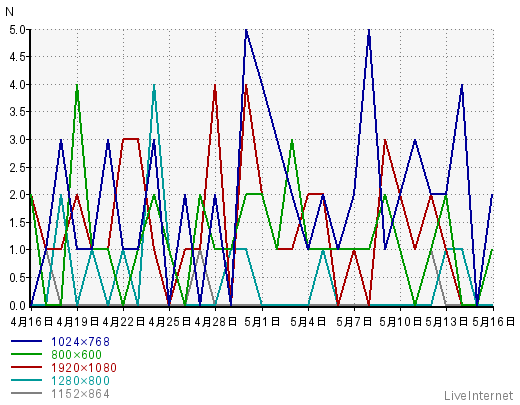The image size is (520, 405).
Task: Click the LiveInternet watermark text
Action: point(479,396)
